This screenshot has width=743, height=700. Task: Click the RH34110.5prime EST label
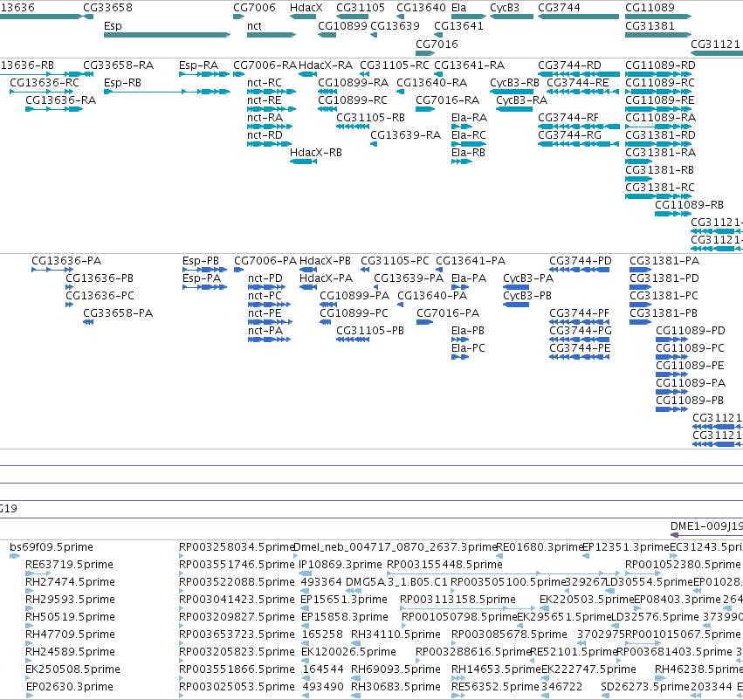click(x=396, y=635)
